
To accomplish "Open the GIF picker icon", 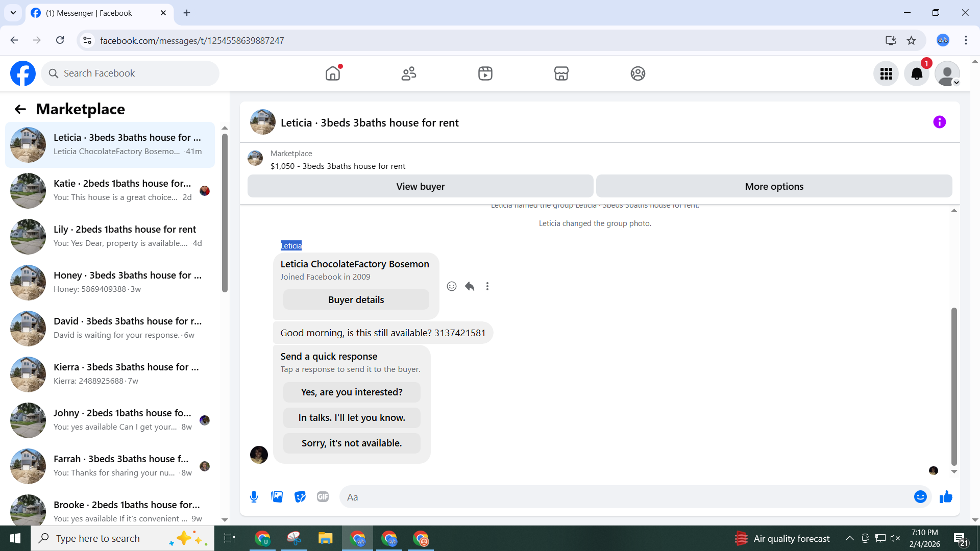I will [323, 497].
